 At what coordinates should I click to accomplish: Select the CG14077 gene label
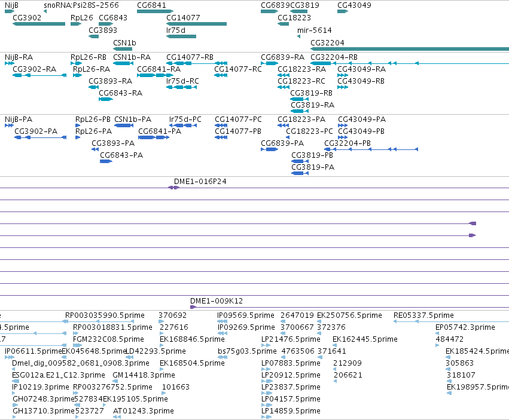tap(183, 17)
